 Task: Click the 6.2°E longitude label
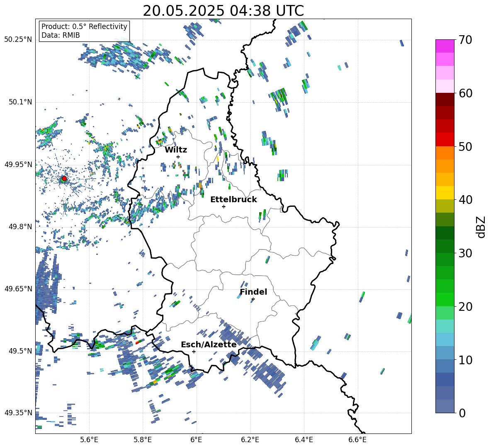(x=250, y=440)
